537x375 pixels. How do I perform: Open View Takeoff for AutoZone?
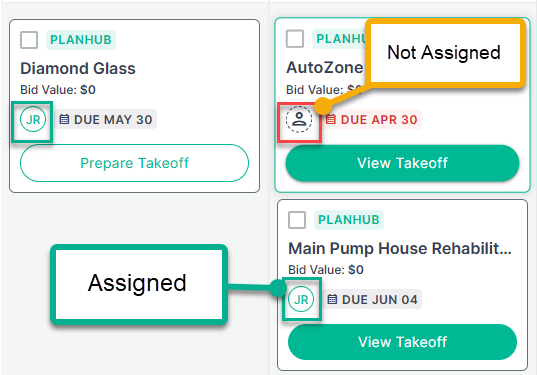(402, 163)
